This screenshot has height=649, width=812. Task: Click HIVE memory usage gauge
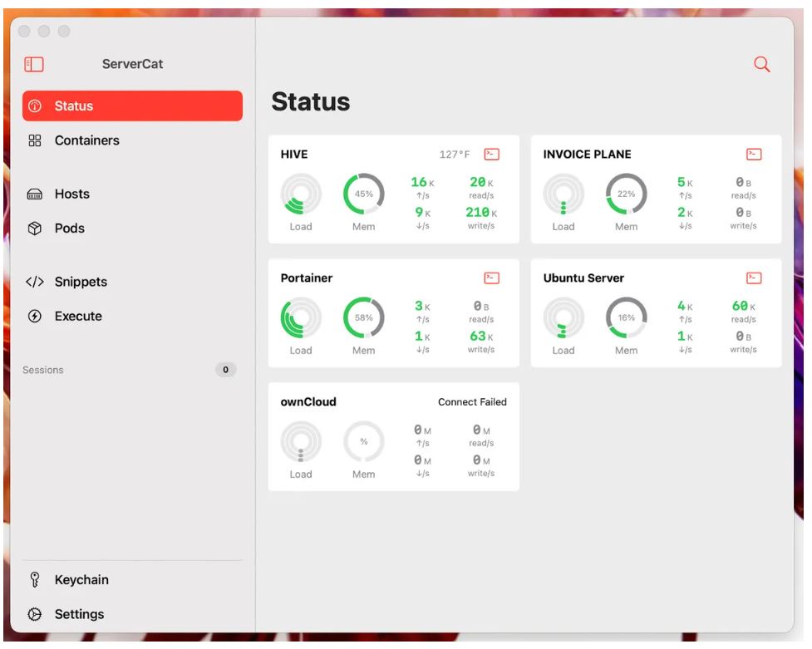tap(363, 194)
